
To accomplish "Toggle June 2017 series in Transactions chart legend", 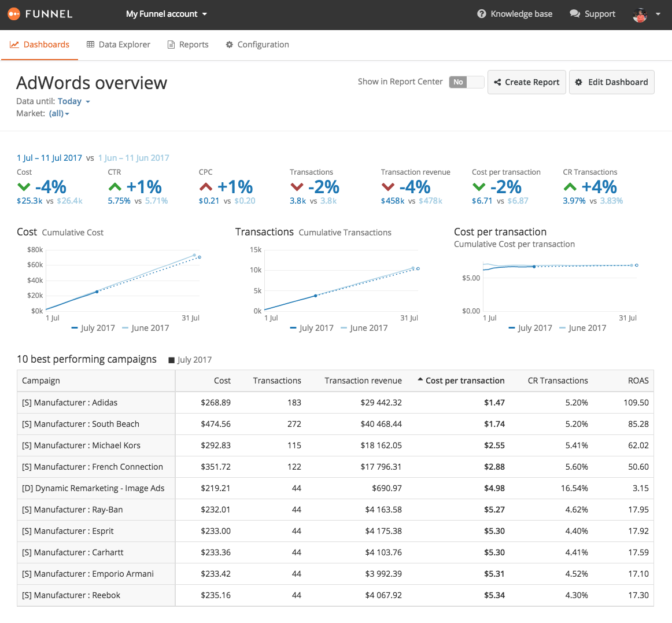I will (364, 328).
